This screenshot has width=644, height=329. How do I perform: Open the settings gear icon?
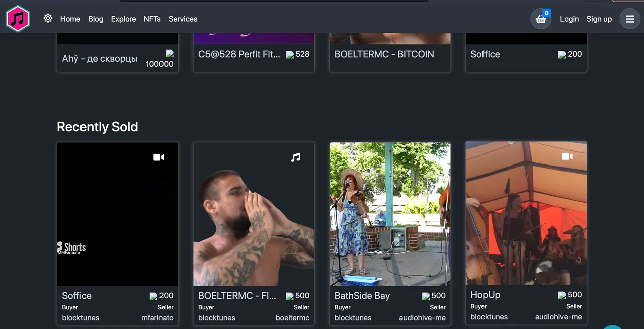(48, 18)
